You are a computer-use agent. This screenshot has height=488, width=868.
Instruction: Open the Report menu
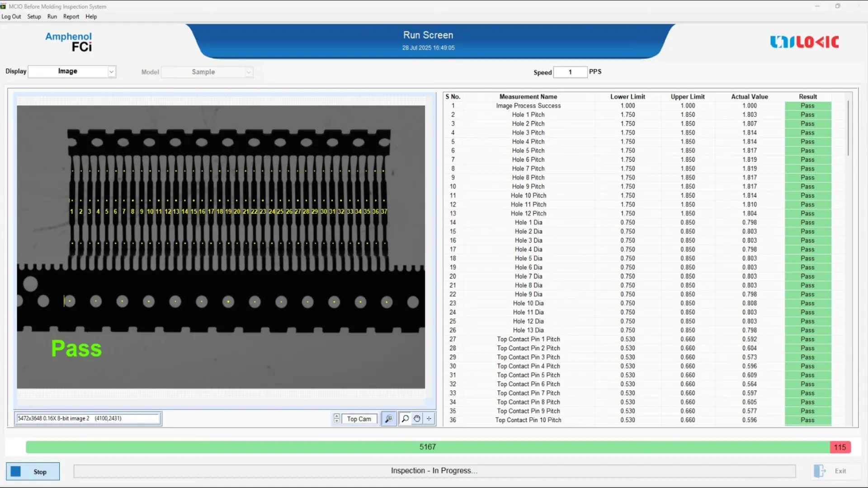(71, 17)
